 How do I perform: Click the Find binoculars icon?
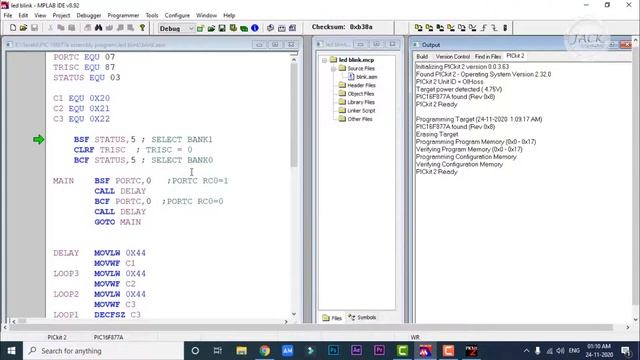pos(98,28)
